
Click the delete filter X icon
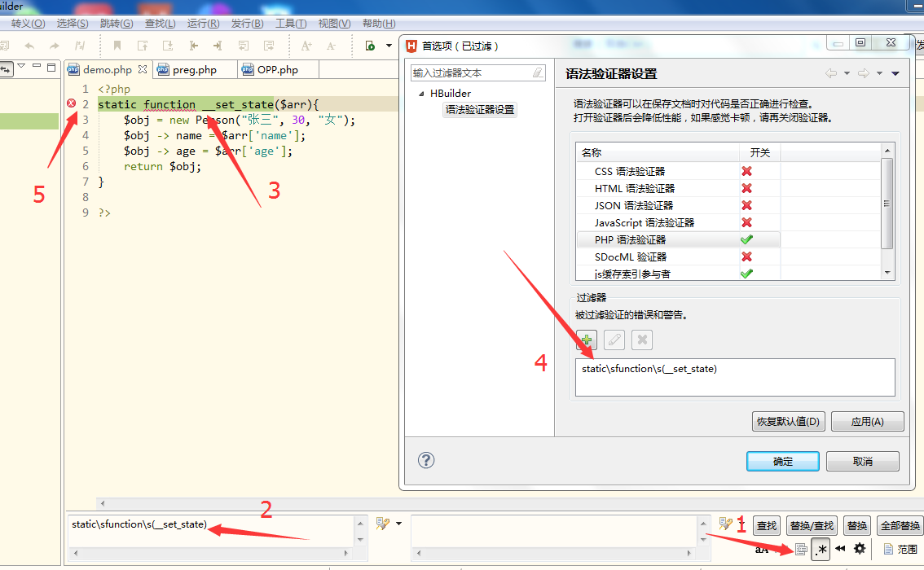(642, 340)
